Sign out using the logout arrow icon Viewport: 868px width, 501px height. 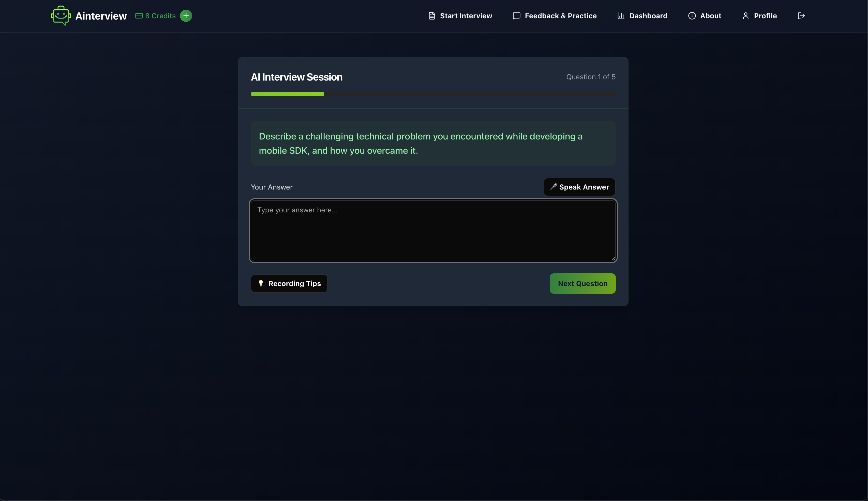click(801, 15)
